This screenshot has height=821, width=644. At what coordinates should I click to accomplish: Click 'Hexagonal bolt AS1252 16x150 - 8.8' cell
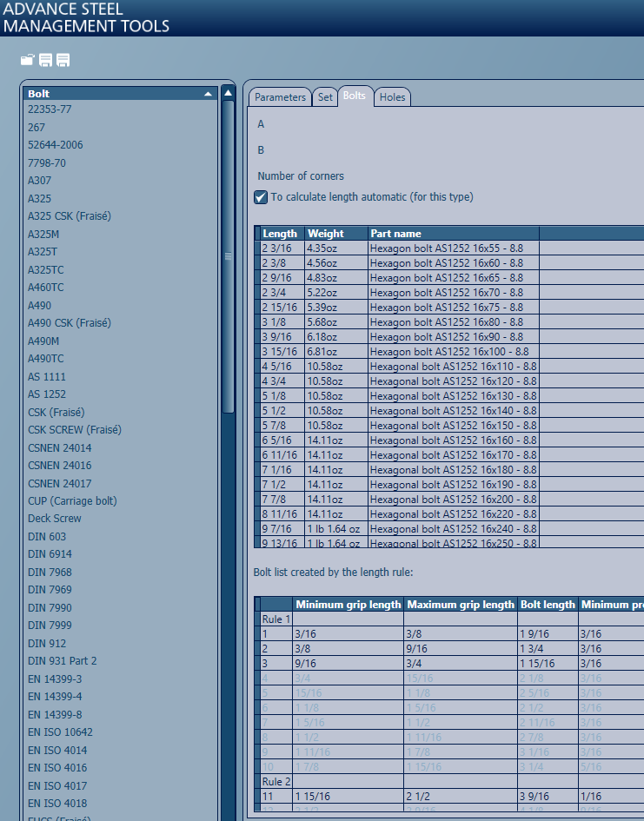[454, 425]
